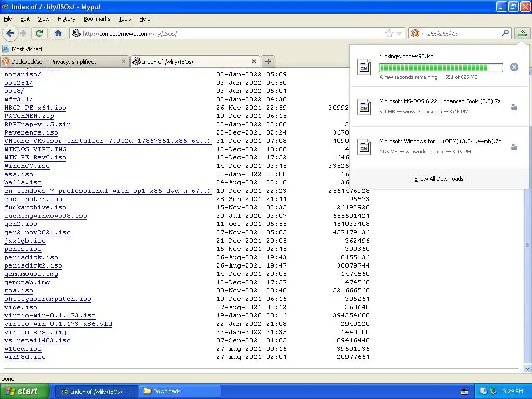This screenshot has width=532, height=399.
Task: Go back with the Back arrow button
Action: tap(10, 33)
